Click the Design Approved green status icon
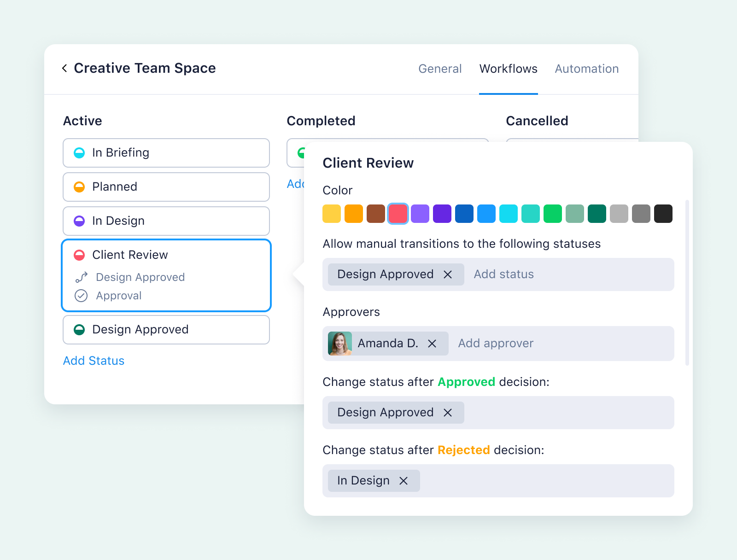This screenshot has height=560, width=737. pyautogui.click(x=81, y=329)
